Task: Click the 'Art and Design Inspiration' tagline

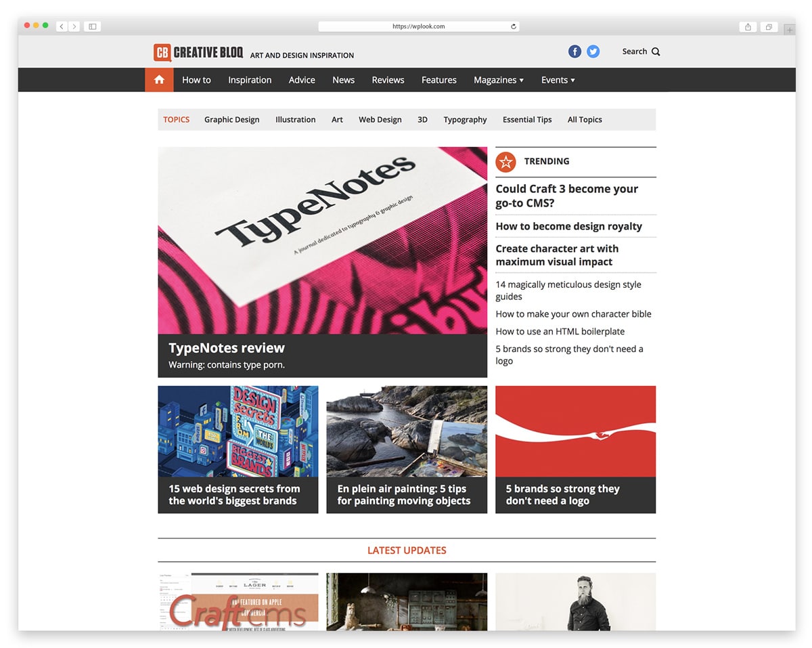Action: [x=302, y=56]
